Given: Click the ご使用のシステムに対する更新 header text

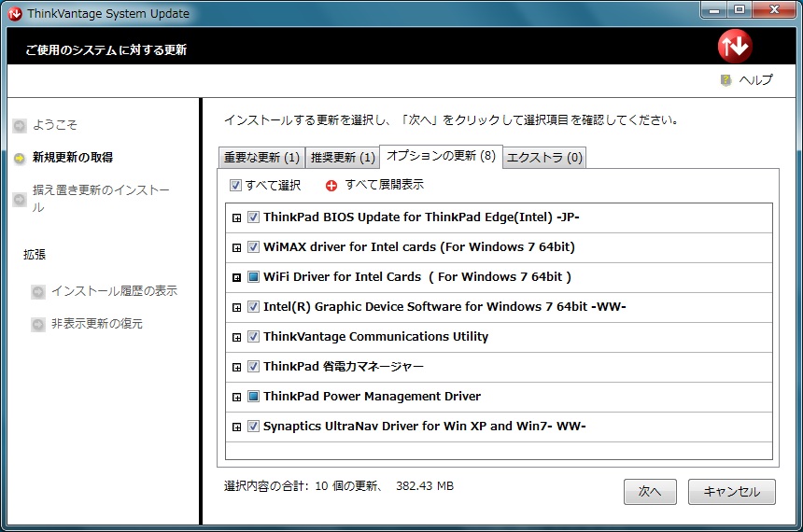Looking at the screenshot, I should coord(106,49).
